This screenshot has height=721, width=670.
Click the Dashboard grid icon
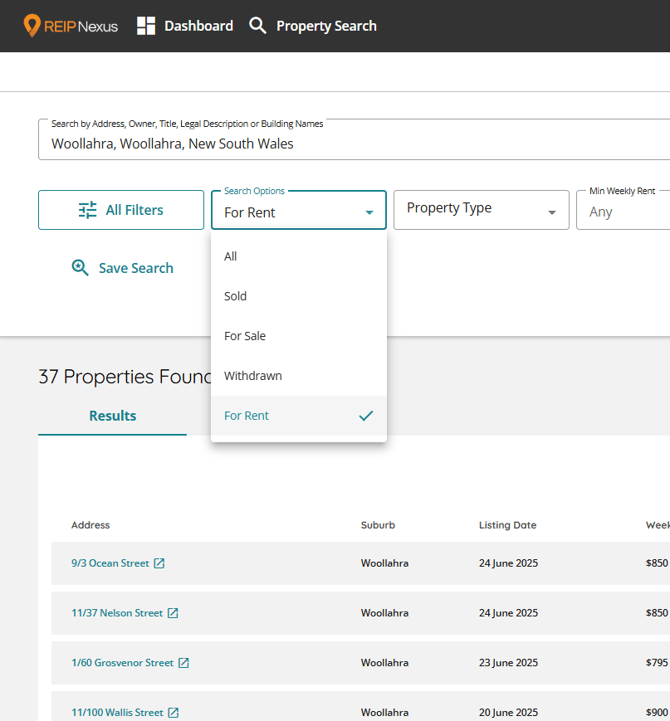(146, 26)
